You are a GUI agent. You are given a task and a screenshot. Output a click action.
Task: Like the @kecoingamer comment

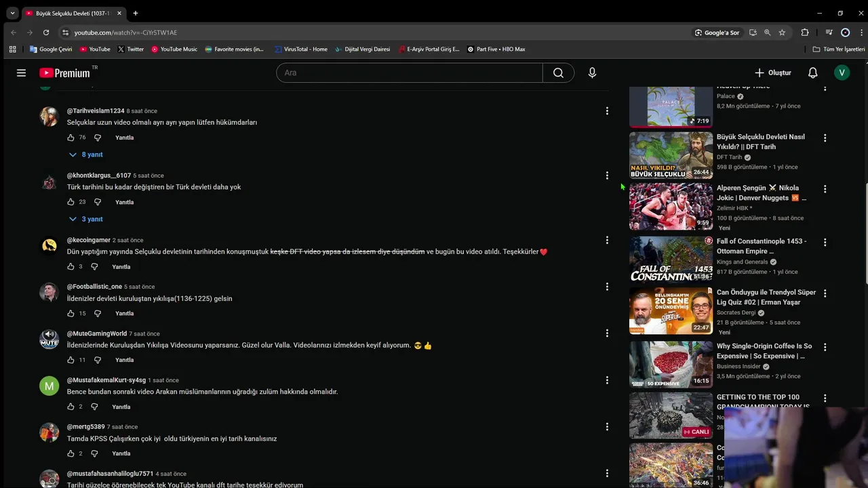pyautogui.click(x=71, y=266)
